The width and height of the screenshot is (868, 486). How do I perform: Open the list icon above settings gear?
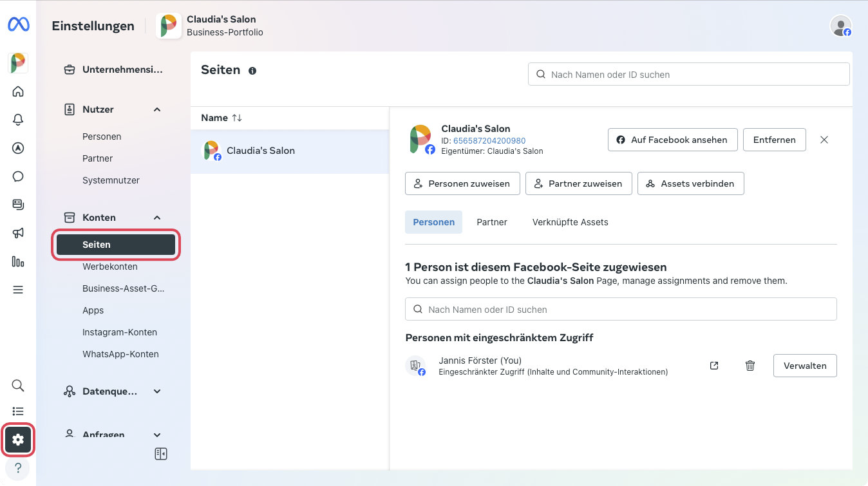(18, 411)
